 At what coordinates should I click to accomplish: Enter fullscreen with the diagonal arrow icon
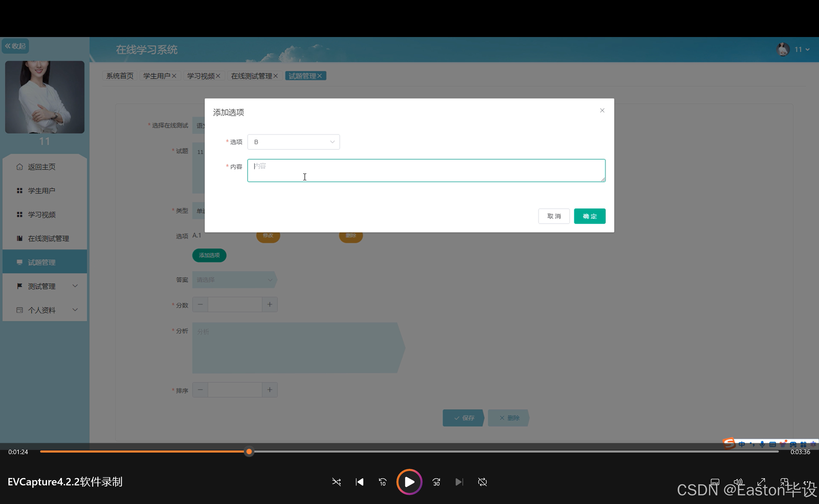(x=761, y=482)
